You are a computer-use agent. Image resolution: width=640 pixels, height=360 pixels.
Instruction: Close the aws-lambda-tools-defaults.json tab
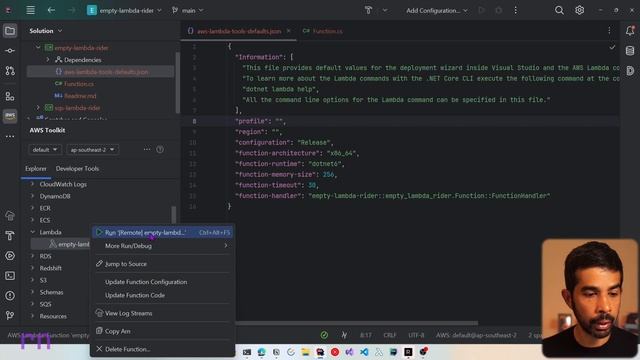[289, 31]
